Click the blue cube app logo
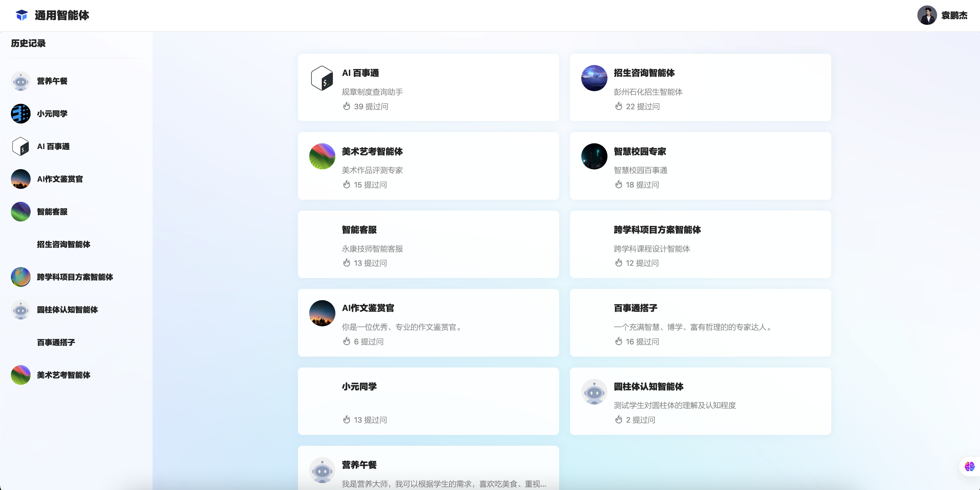 pyautogui.click(x=22, y=15)
